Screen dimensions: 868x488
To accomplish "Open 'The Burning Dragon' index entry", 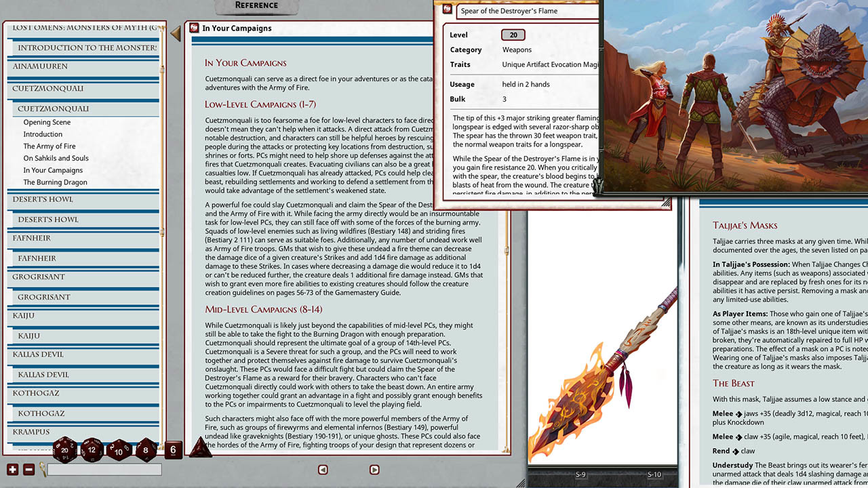I will [55, 182].
